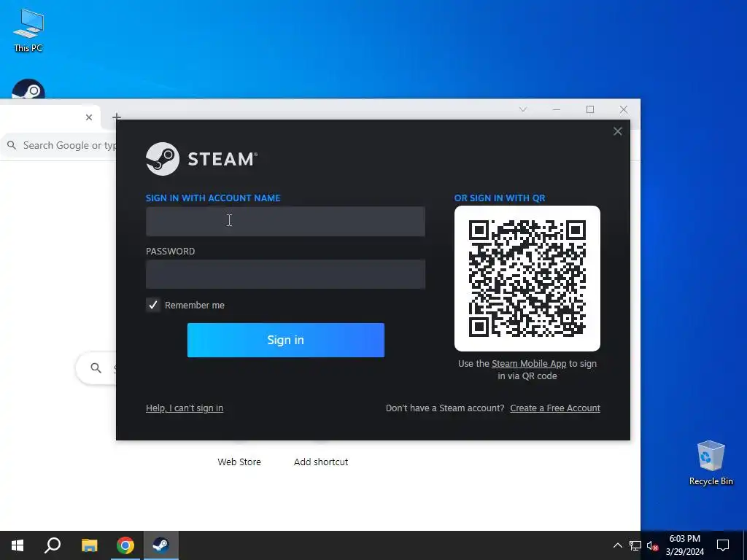This screenshot has width=747, height=560.
Task: Open Chrome's tab search dropdown chevron
Action: (x=523, y=109)
